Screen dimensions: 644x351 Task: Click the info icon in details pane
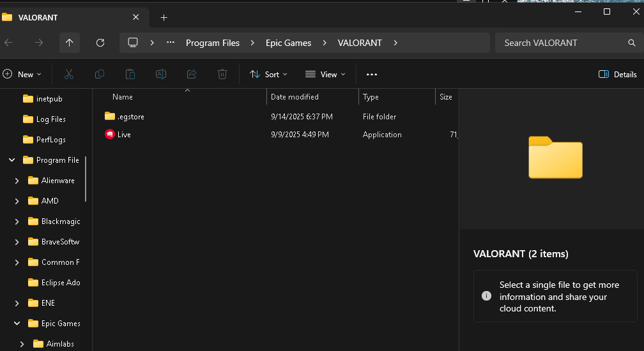pos(486,295)
